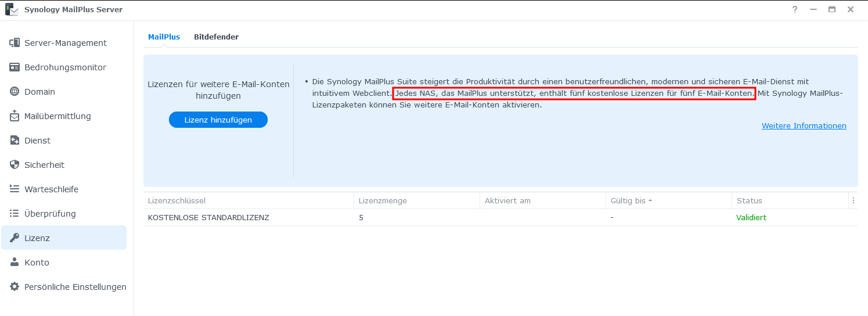Select the KOSTENLOSE STANDARDLIZENZ row

(x=209, y=218)
